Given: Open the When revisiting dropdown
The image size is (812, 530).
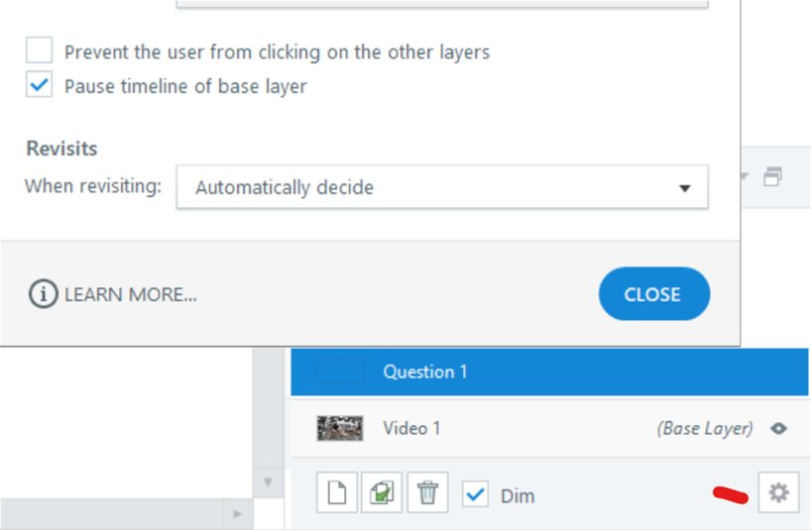Looking at the screenshot, I should [442, 187].
